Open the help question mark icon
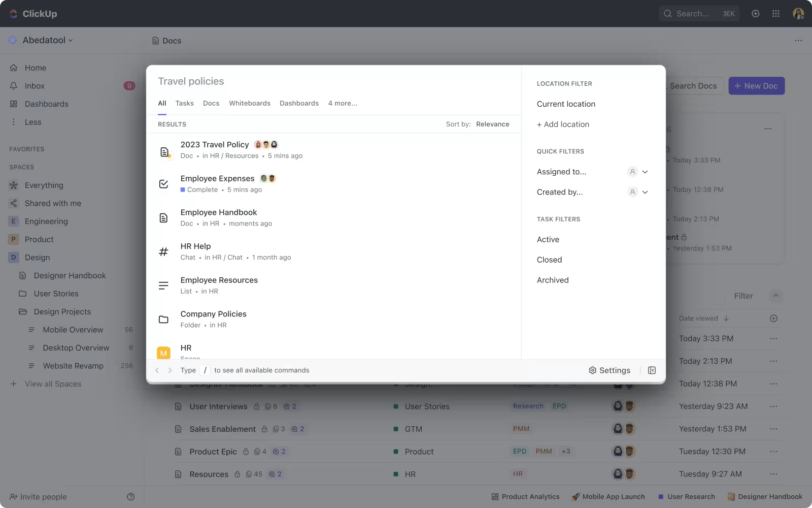The image size is (812, 508). pos(130,496)
